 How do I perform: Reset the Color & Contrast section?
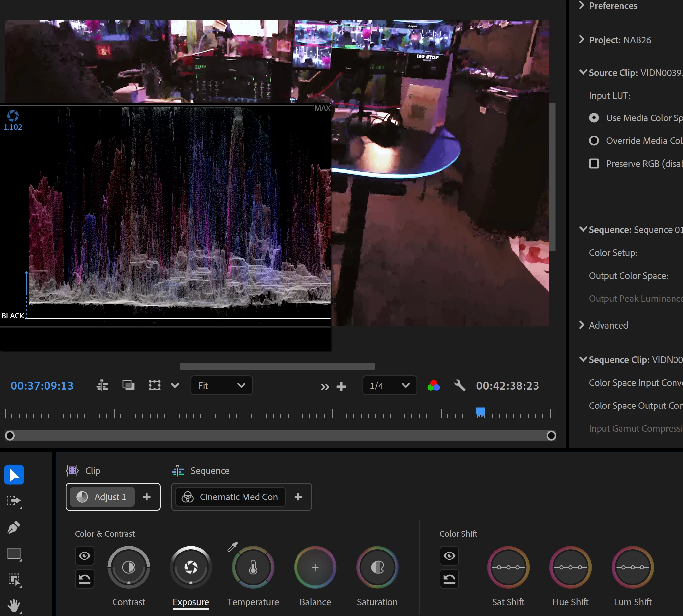[84, 579]
